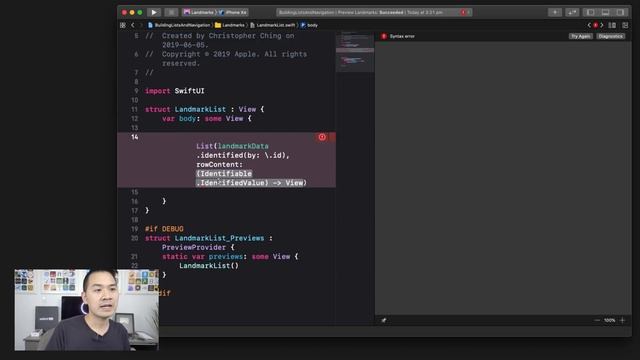Click 'struct LandmarkList : View' line
The image size is (640, 360).
204,109
